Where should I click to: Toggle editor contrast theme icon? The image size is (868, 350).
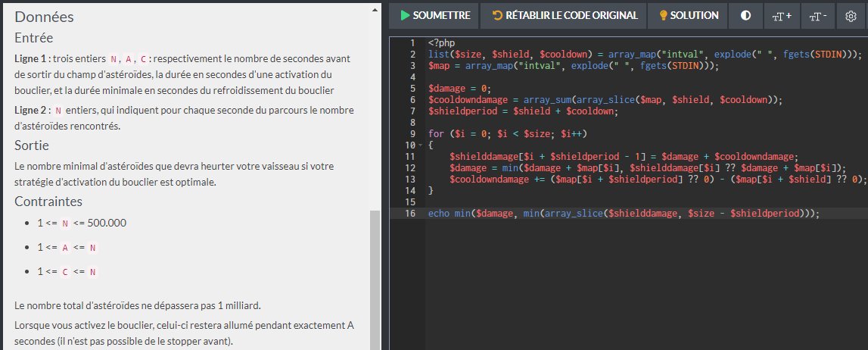745,15
